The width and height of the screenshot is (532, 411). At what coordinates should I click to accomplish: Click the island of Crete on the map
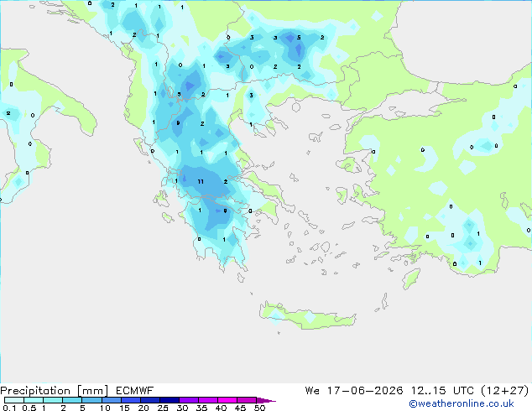[x=307, y=315]
